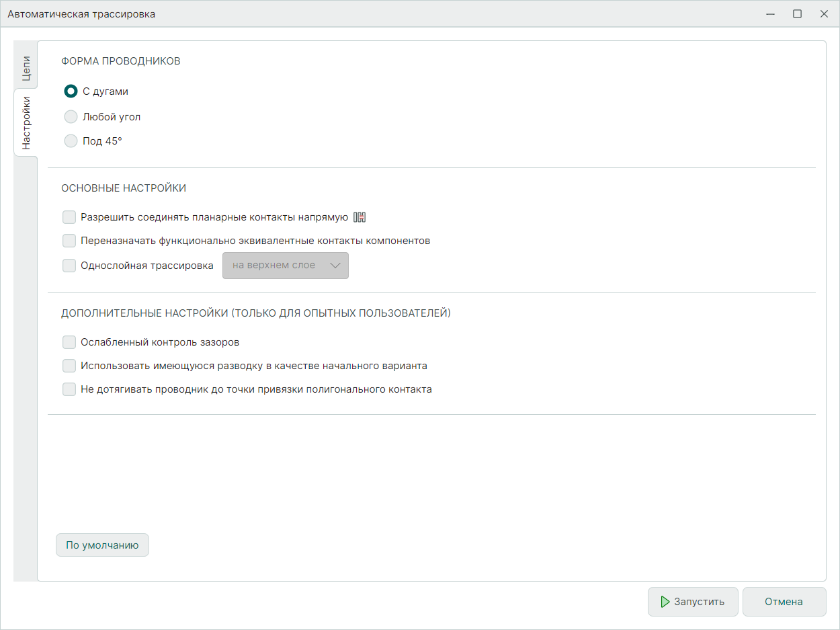840x630 pixels.
Task: Maximize the 'Автоматическая трассировка' window
Action: 797,13
